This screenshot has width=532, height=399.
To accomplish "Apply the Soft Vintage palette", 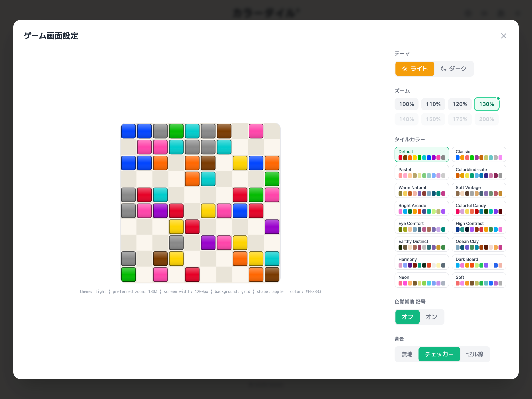I will [479, 190].
